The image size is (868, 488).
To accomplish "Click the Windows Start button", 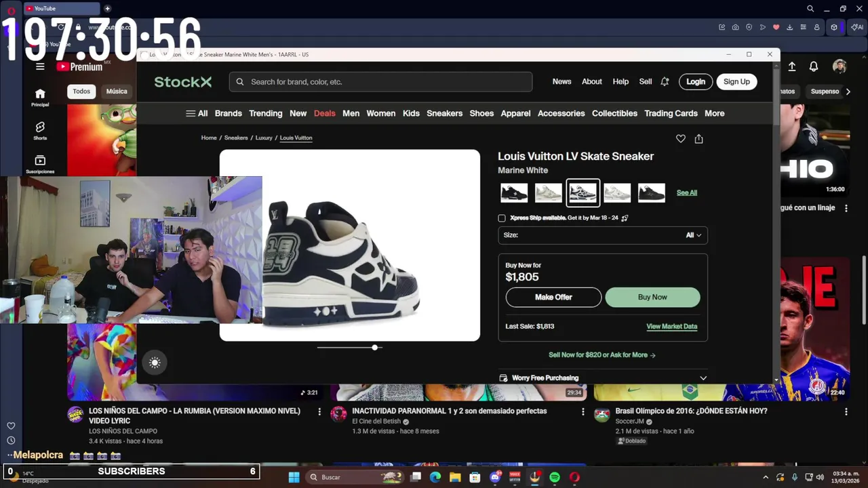I will (x=294, y=477).
